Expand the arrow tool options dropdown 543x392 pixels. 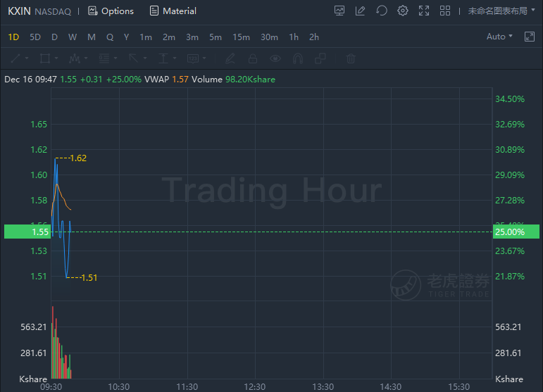click(145, 58)
